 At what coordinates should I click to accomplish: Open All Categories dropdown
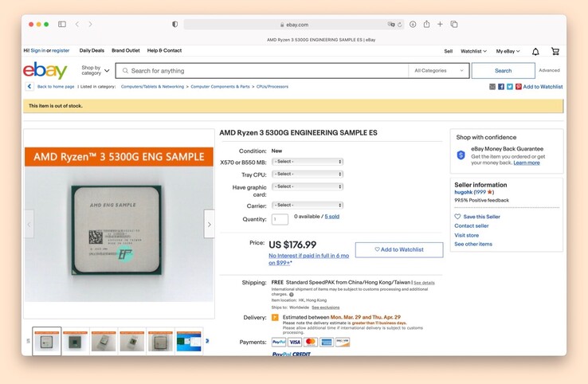[x=439, y=70]
